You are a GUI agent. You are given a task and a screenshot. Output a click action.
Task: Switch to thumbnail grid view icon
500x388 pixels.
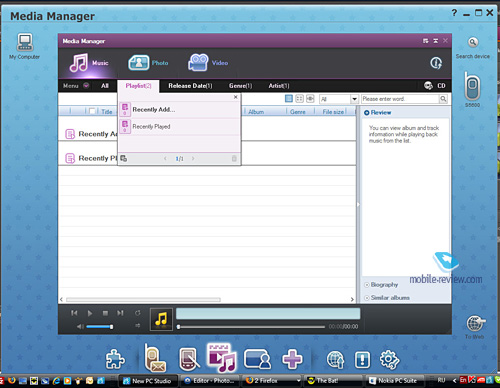[x=299, y=98]
